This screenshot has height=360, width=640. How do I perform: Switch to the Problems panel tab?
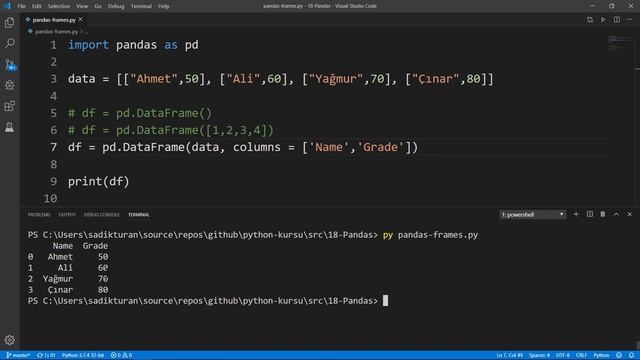tap(39, 215)
